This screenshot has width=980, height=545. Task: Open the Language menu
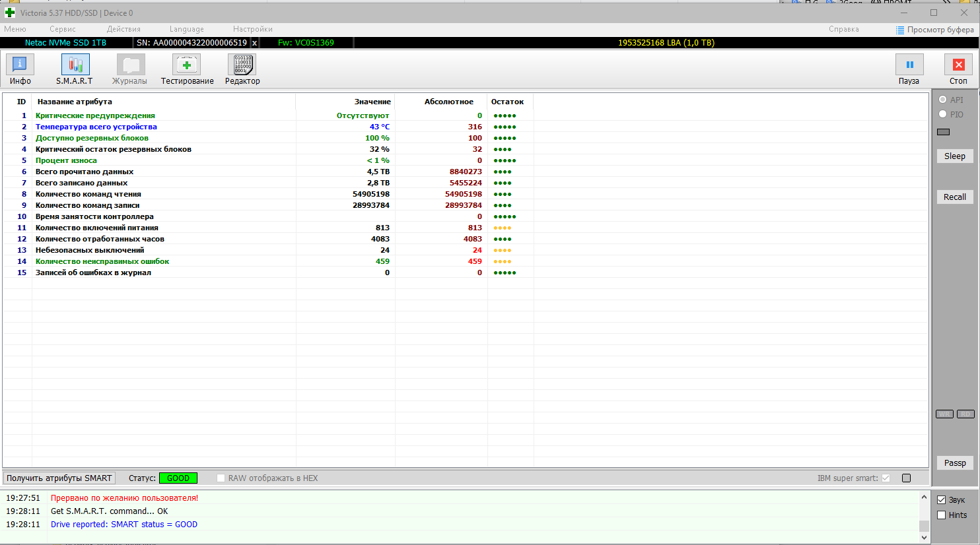(x=187, y=29)
